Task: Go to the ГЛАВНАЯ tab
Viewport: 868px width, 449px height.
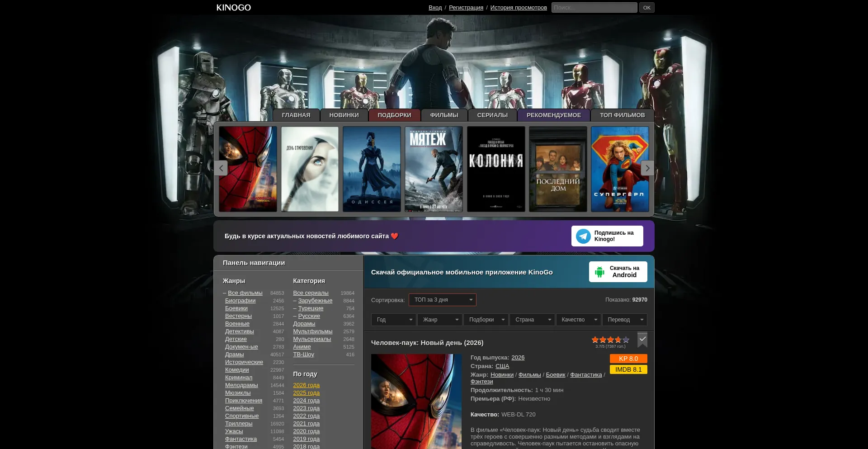Action: tap(296, 115)
